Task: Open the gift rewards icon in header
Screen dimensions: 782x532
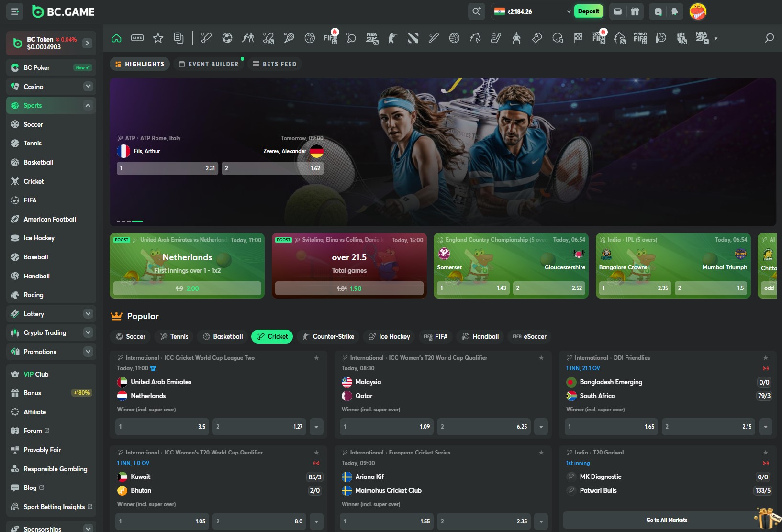Action: click(x=635, y=11)
